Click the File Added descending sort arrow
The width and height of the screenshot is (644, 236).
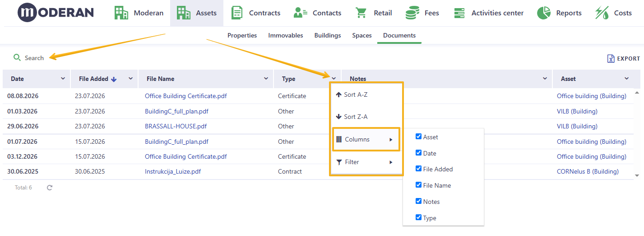114,79
